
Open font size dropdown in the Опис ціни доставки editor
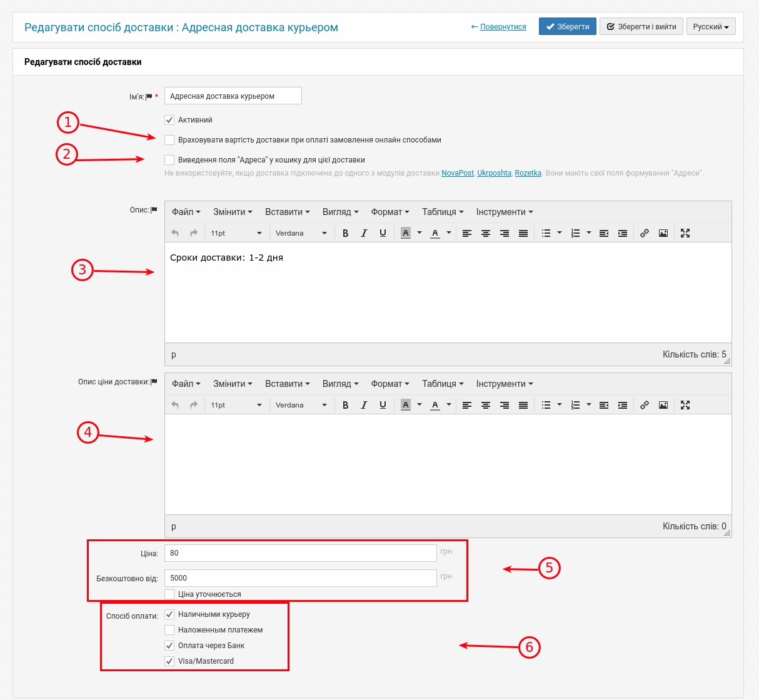point(236,405)
